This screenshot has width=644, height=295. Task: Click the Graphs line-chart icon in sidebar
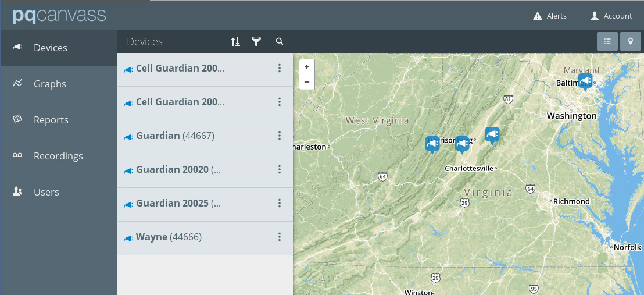pyautogui.click(x=17, y=84)
